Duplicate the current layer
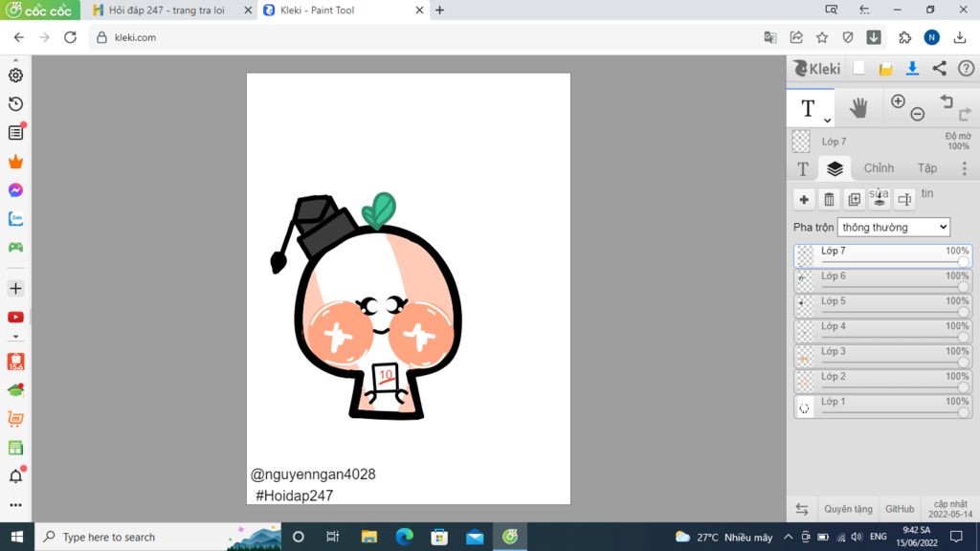Viewport: 980px width, 551px height. click(x=854, y=199)
